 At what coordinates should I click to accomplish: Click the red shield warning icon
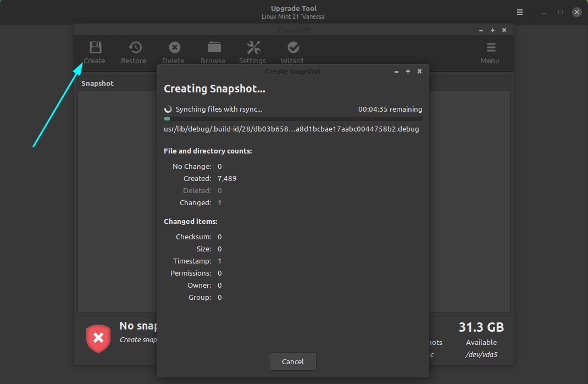coord(98,338)
